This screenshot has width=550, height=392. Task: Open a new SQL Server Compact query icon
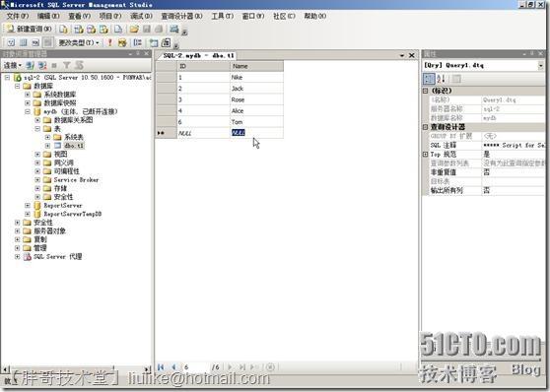[x=118, y=30]
